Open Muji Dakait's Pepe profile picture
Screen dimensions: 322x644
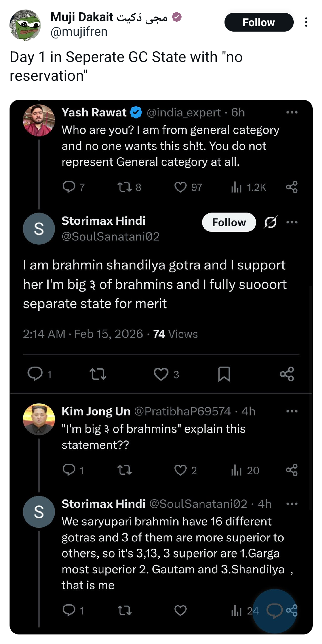point(25,25)
